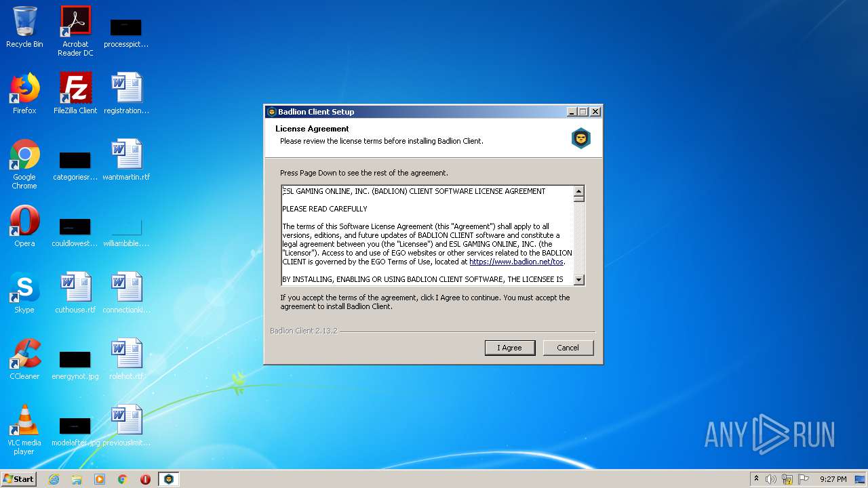Switch to Badlion Client Setup taskbar button

(168, 479)
